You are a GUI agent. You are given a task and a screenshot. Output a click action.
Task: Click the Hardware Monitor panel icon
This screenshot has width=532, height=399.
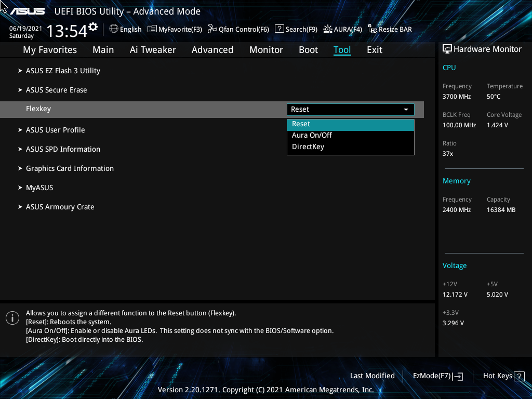tap(447, 48)
